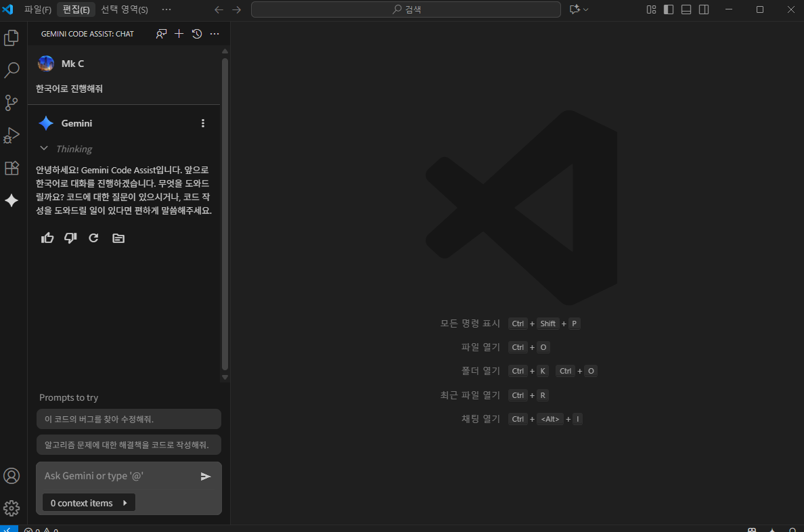The height and width of the screenshot is (532, 804).
Task: Click the '파일 열기' shortcut label
Action: coord(481,347)
